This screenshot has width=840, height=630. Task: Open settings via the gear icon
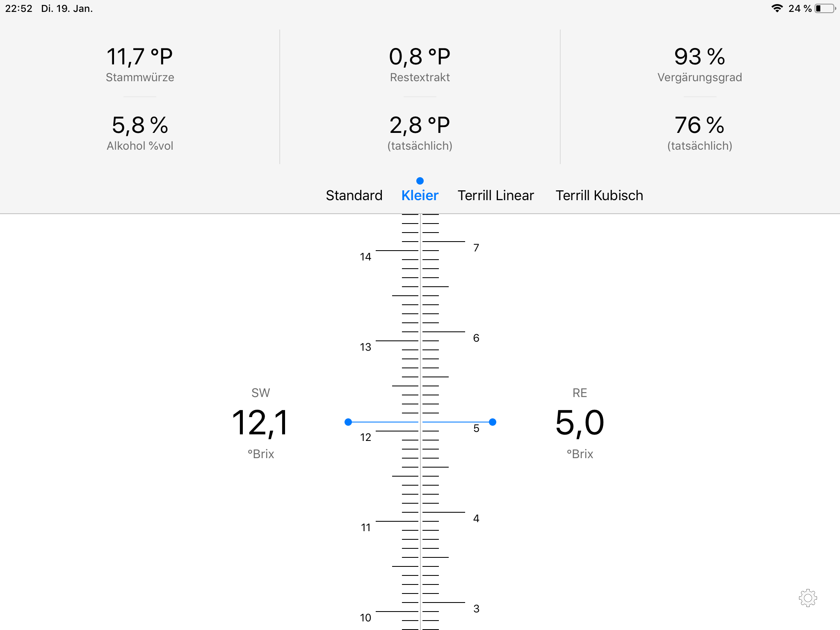(x=808, y=598)
